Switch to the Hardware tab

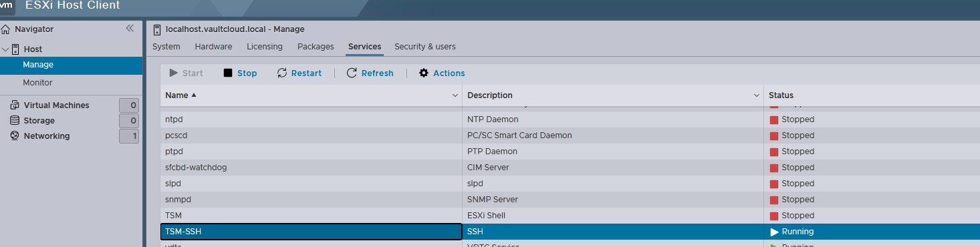213,47
